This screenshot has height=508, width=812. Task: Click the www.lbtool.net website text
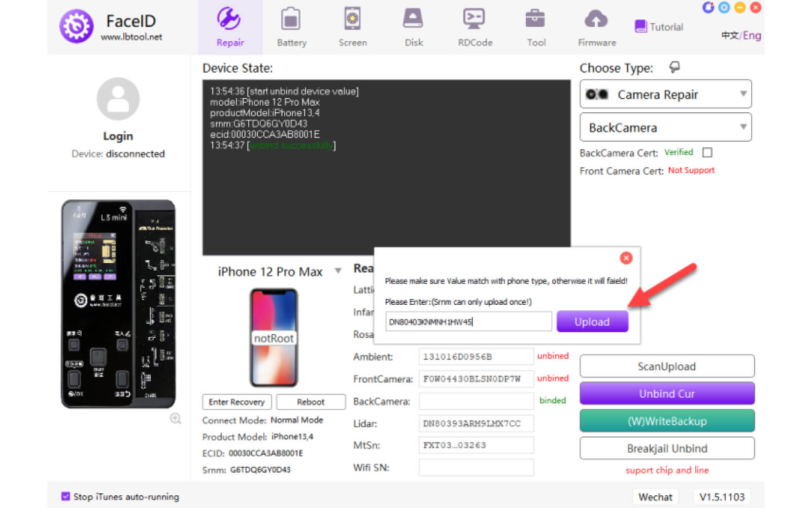click(131, 37)
